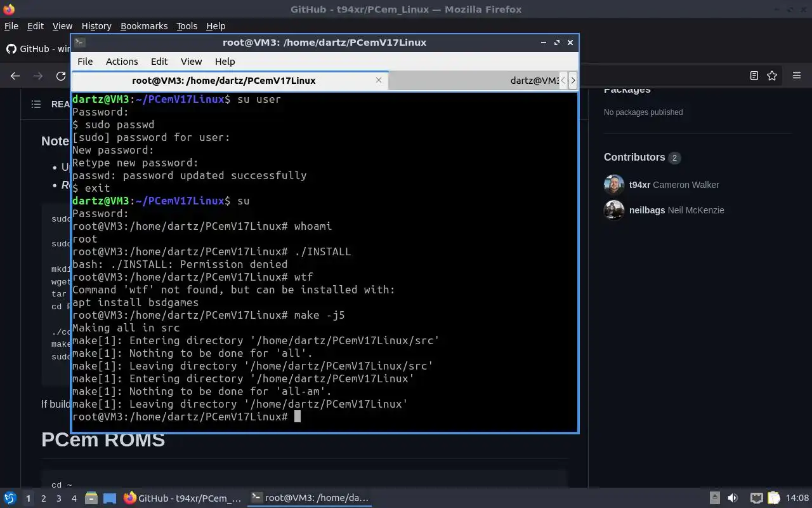Click 'apt install bsdgames' terminal line
Screen dimensions: 812x508
pos(135,302)
